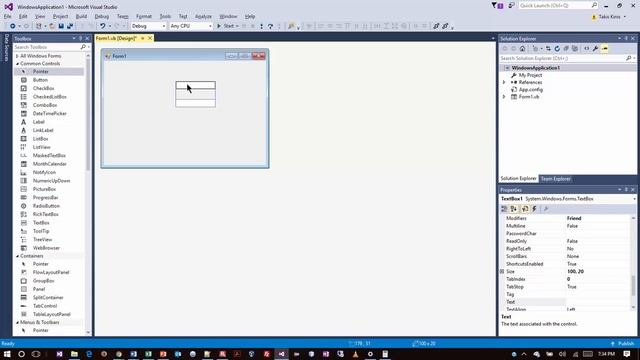Open the Debug configuration dropdown
The width and height of the screenshot is (640, 360).
click(148, 26)
